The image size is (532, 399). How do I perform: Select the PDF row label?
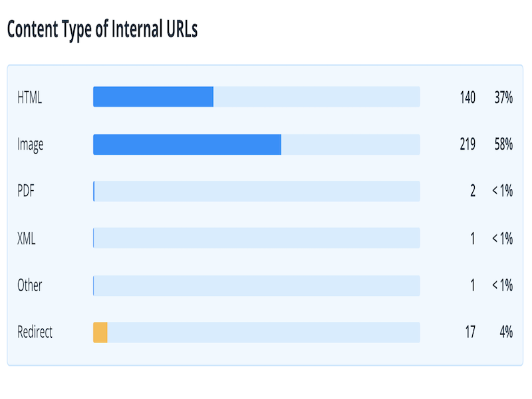(26, 192)
